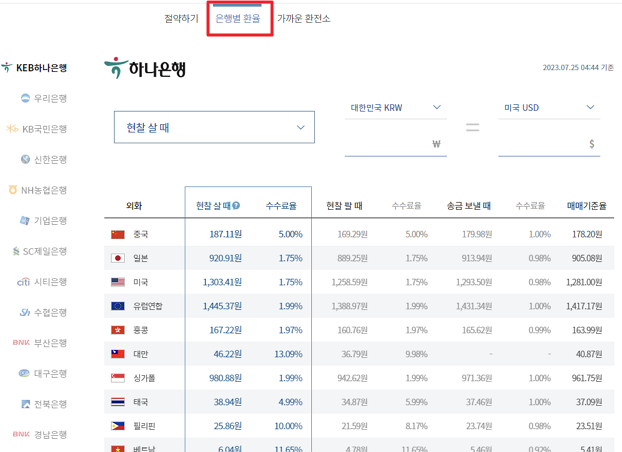The height and width of the screenshot is (452, 622).
Task: Click the USD dollar amount input field
Action: pos(549,144)
